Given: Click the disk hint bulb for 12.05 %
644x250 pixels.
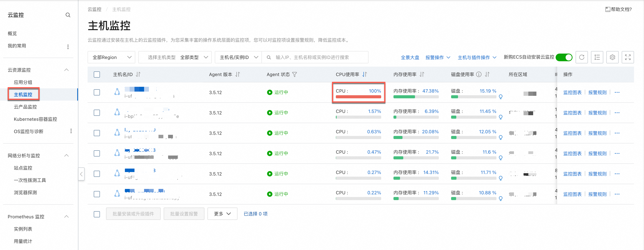Looking at the screenshot, I should coord(500,137).
